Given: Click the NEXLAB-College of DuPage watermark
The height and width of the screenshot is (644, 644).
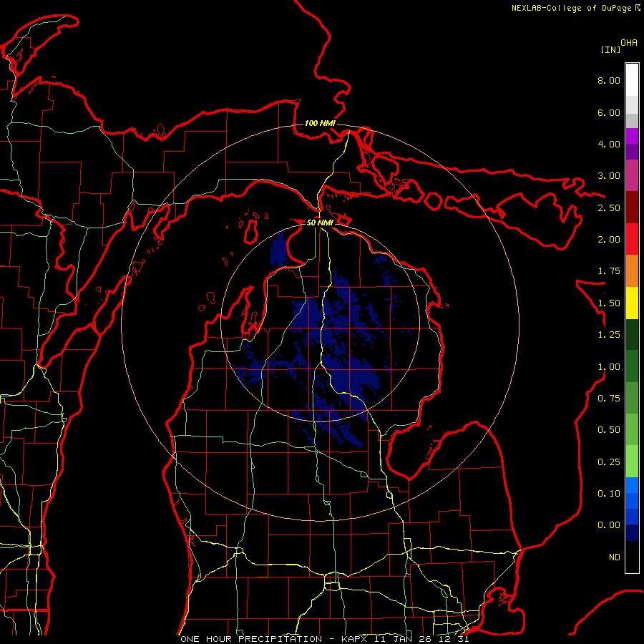Looking at the screenshot, I should (x=575, y=8).
